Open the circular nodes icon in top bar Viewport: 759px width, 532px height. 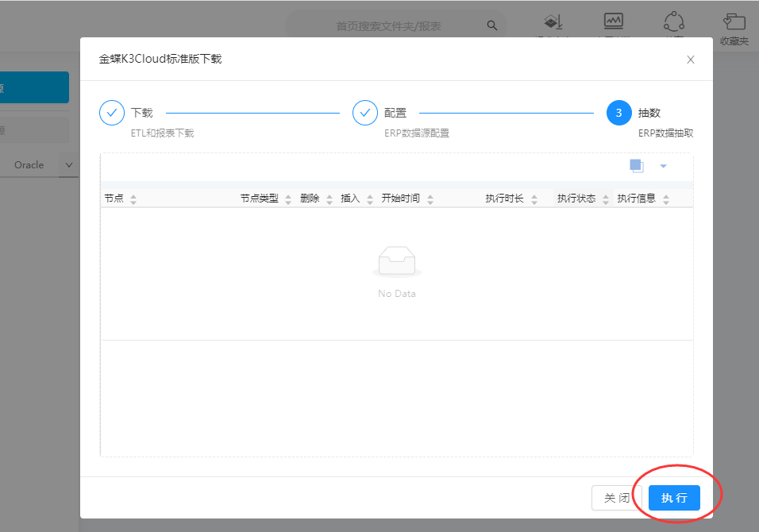click(x=674, y=21)
